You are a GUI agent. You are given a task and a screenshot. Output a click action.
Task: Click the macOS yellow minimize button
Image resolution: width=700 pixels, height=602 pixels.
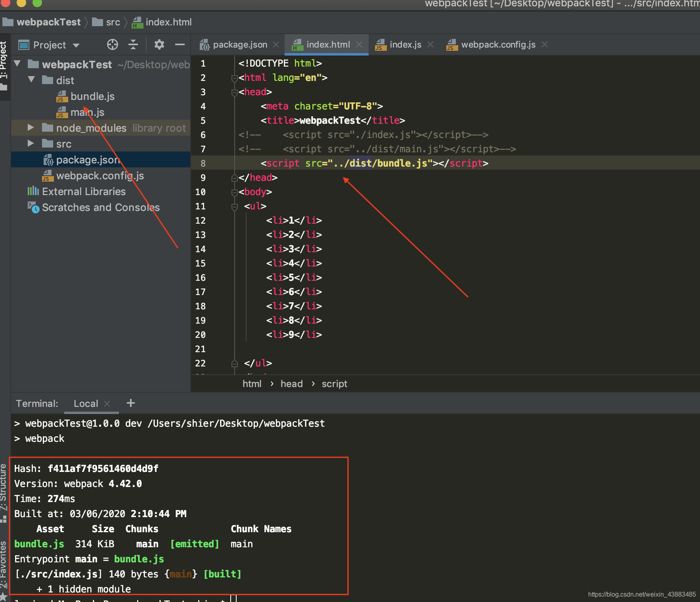(x=21, y=3)
